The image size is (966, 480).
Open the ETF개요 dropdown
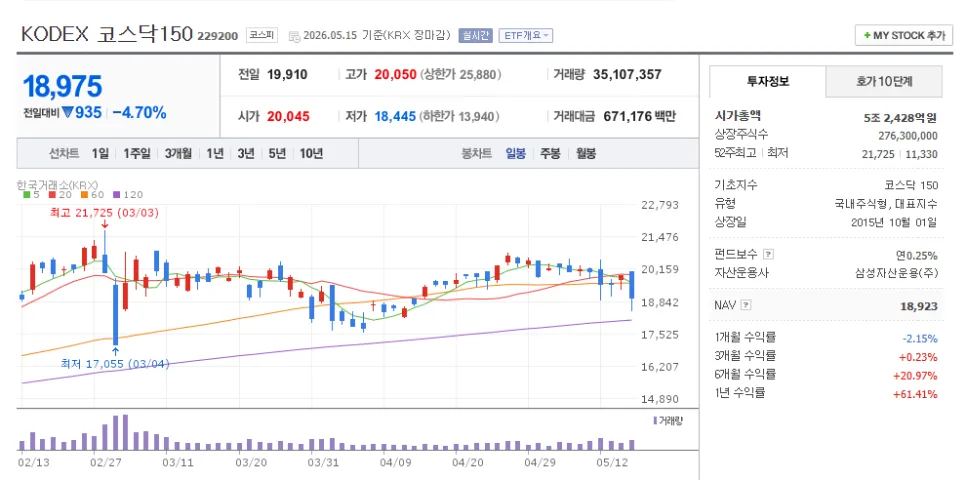(526, 35)
